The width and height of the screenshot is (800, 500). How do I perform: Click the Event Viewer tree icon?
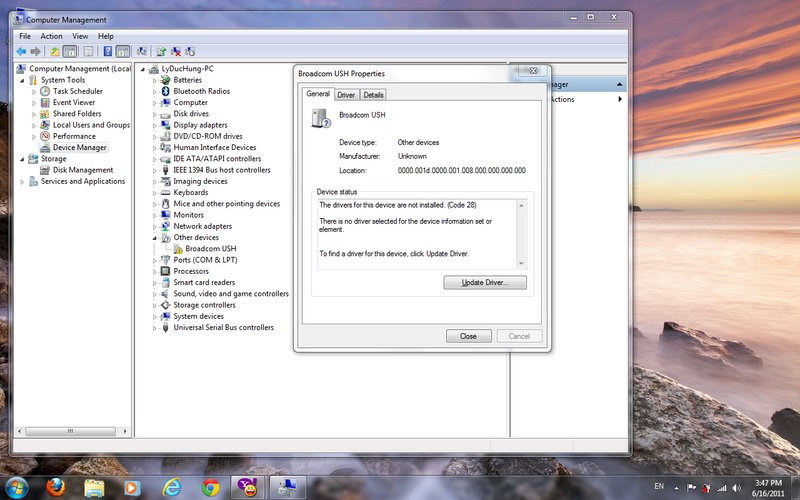(45, 102)
